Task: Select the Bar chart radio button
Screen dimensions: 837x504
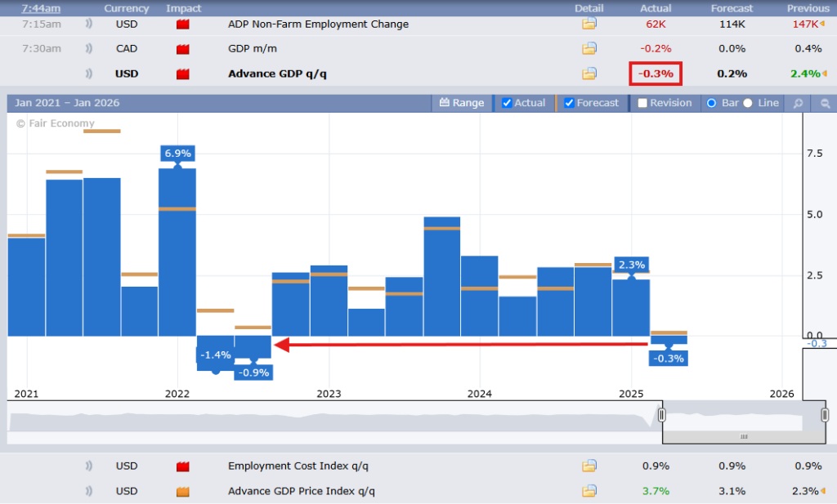Action: click(x=710, y=103)
